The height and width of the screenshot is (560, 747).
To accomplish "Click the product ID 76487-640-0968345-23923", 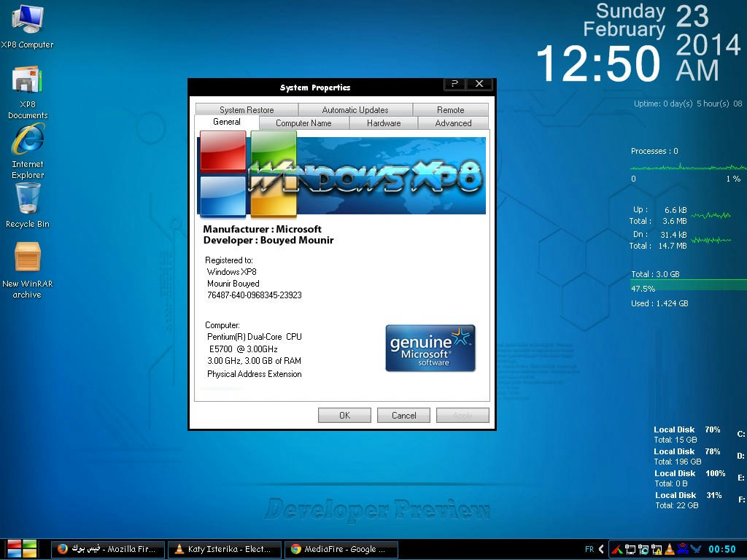I will click(x=255, y=295).
